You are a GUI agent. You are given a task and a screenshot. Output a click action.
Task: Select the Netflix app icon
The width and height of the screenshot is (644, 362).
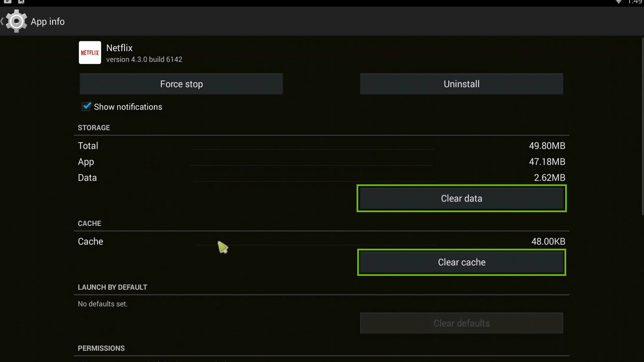tap(90, 53)
